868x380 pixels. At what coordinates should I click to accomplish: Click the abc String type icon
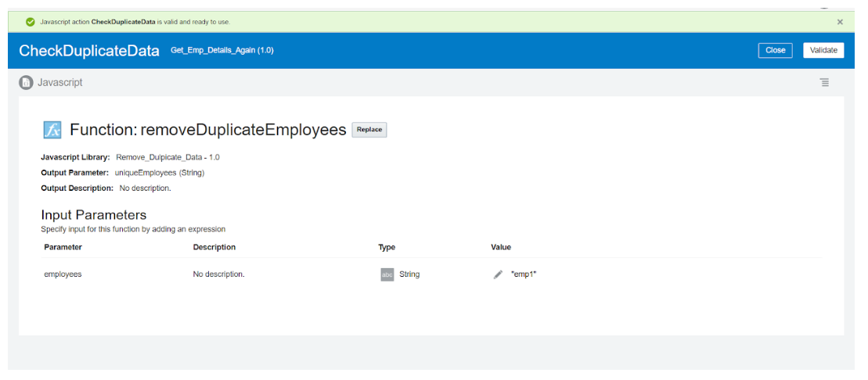click(387, 274)
